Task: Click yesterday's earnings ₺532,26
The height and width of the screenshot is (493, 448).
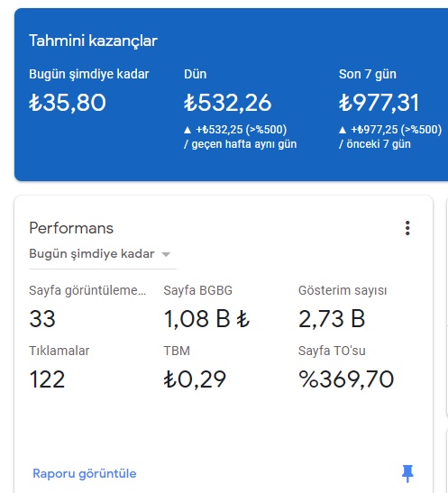Action: (228, 103)
